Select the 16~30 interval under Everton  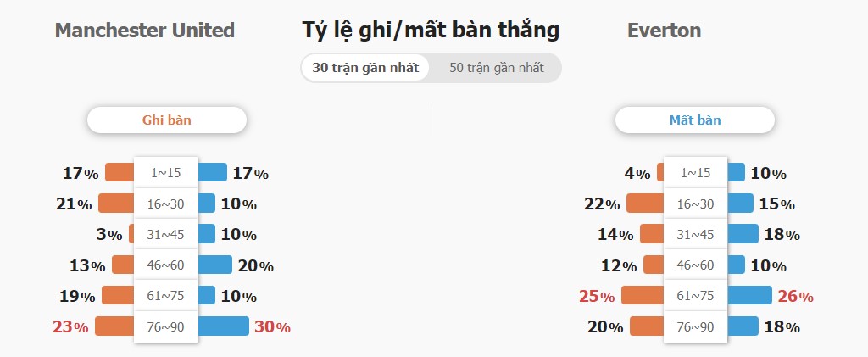695,204
